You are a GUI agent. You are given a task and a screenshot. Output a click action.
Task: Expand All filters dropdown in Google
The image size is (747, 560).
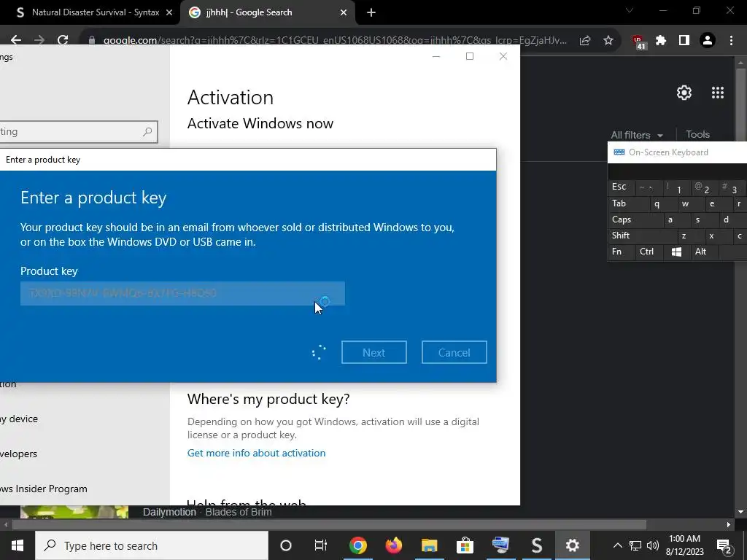pyautogui.click(x=637, y=135)
